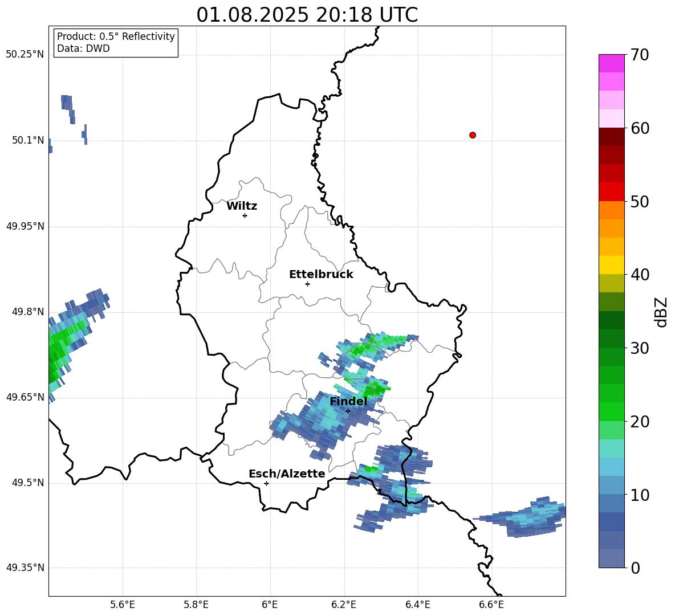Click the Data: DWD text

point(83,48)
